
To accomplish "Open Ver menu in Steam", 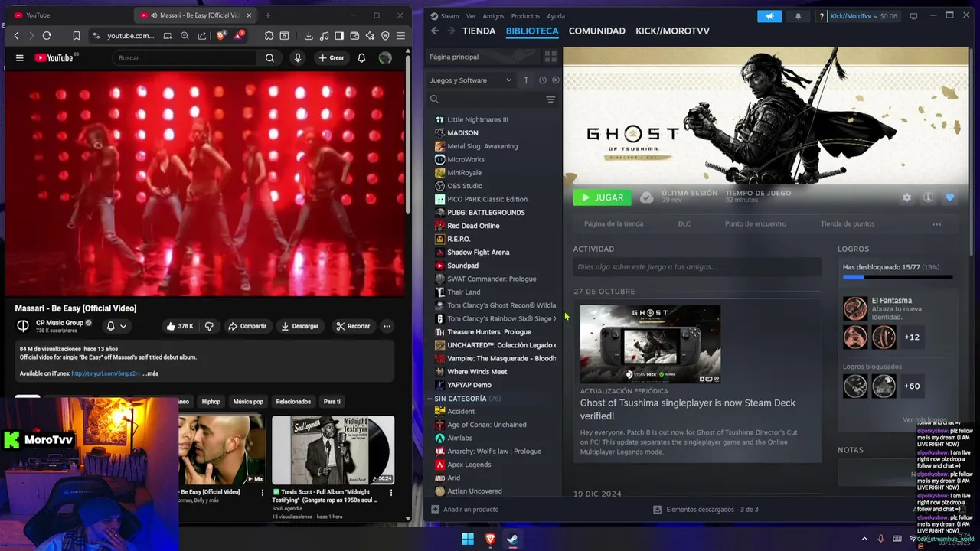I will (x=471, y=16).
